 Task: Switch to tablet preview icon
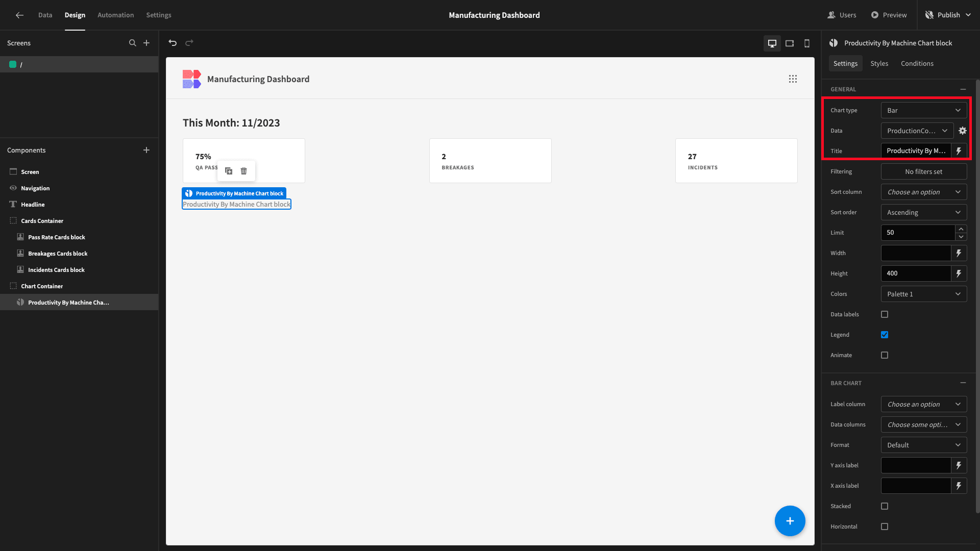790,43
